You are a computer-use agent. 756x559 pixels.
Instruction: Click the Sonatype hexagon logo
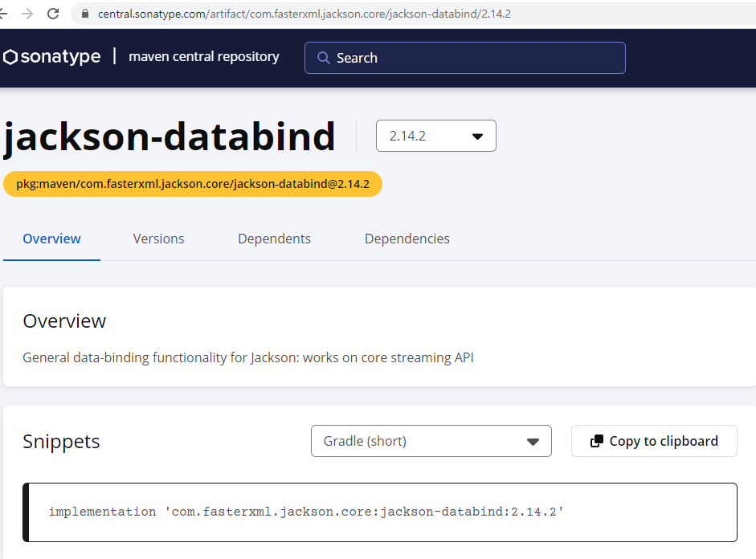tap(10, 57)
